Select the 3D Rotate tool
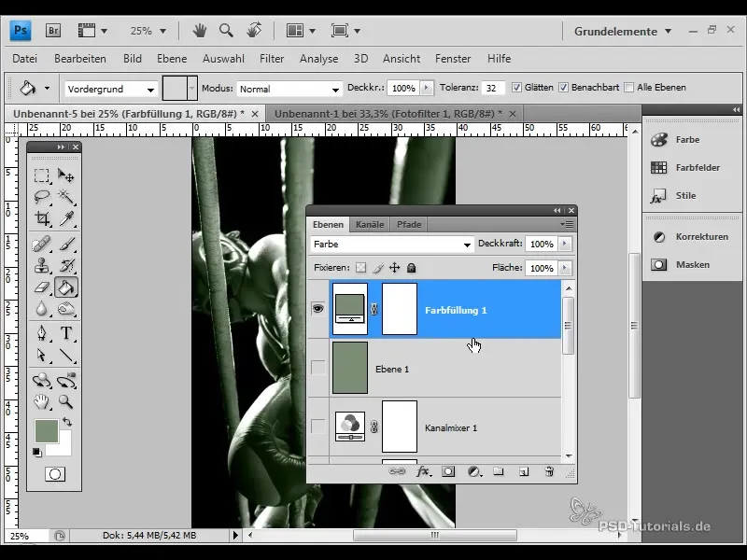 point(42,381)
